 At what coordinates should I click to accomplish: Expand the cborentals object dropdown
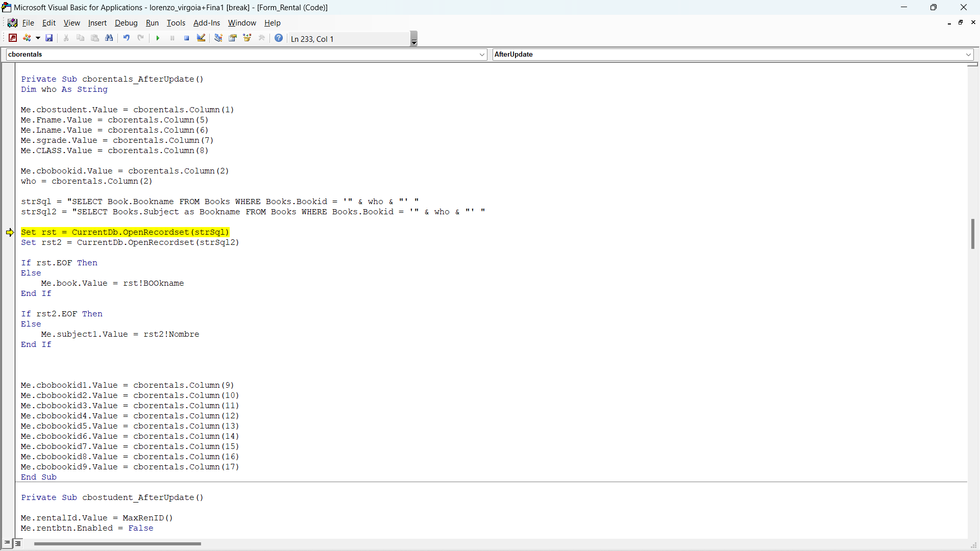pyautogui.click(x=482, y=55)
